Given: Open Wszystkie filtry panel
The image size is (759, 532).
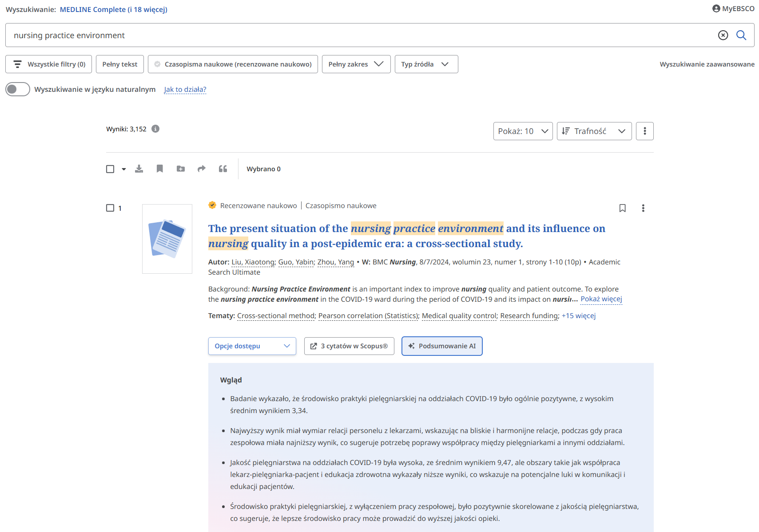Looking at the screenshot, I should click(x=48, y=64).
